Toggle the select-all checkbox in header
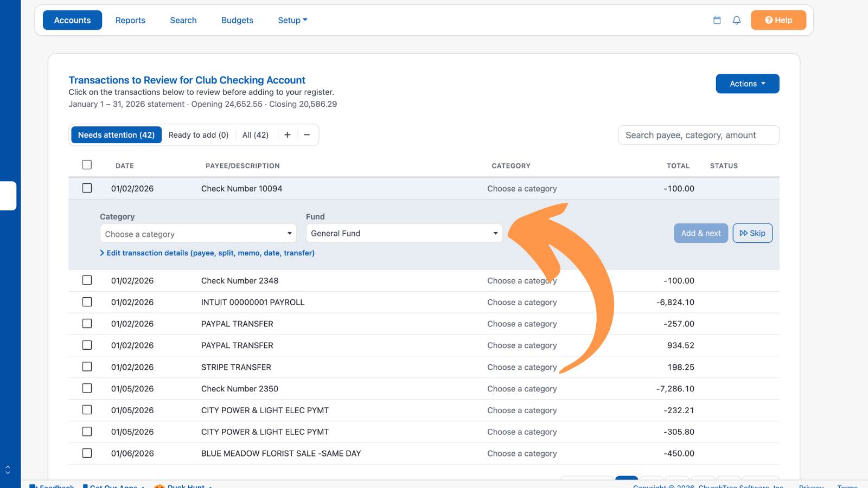The image size is (868, 488). coord(87,165)
